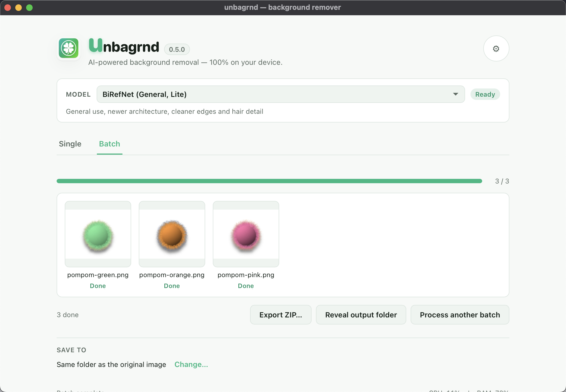Click the MODEL label
This screenshot has width=566, height=392.
click(x=78, y=94)
